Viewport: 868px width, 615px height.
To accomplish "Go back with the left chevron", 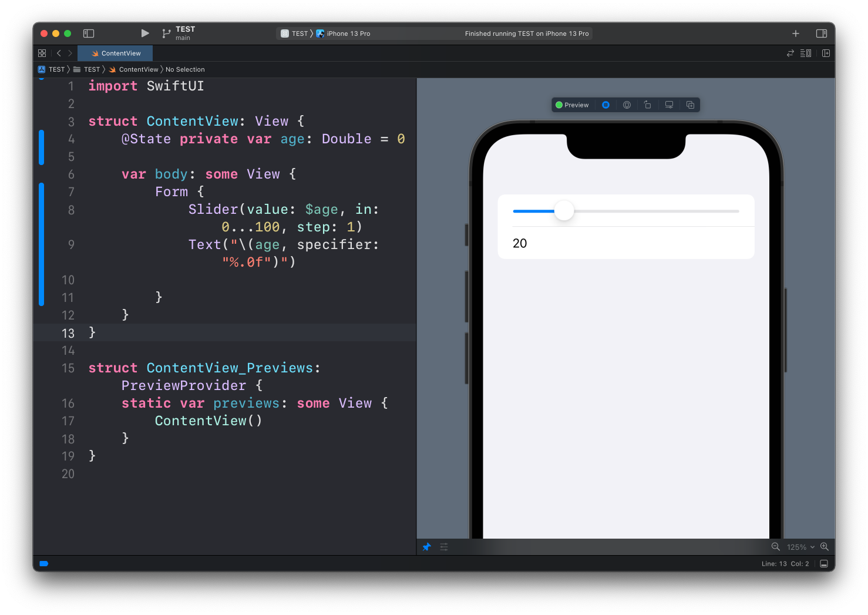I will click(x=59, y=53).
